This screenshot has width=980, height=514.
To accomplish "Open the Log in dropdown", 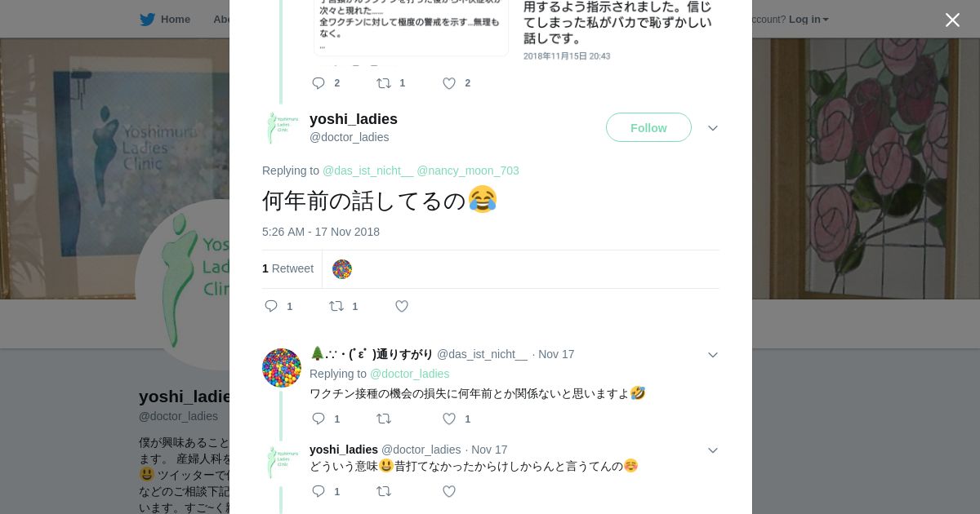I will point(808,19).
